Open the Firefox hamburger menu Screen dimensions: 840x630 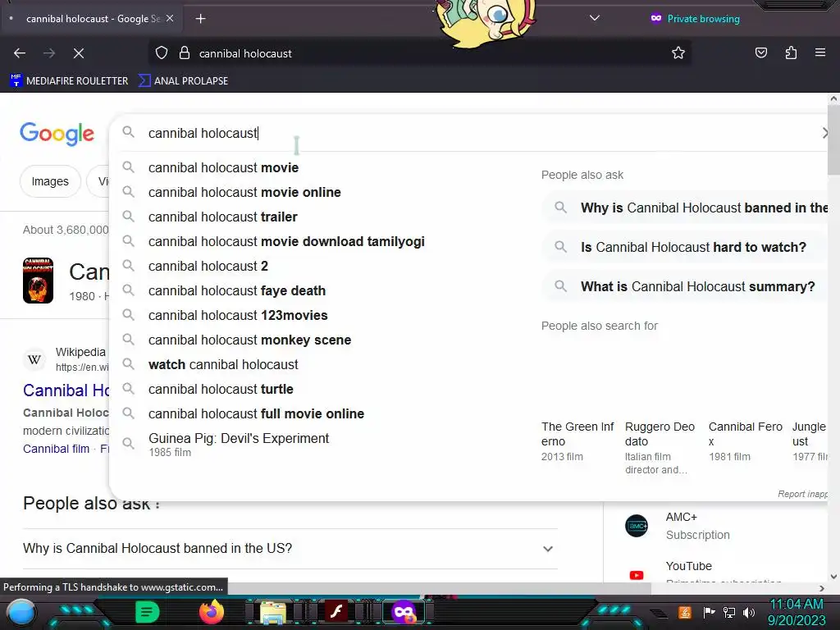pyautogui.click(x=820, y=53)
